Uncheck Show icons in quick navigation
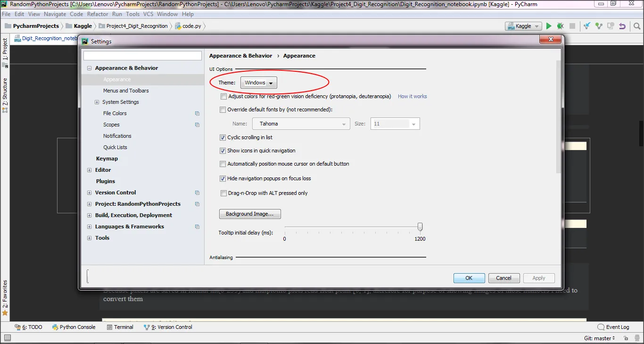 pyautogui.click(x=223, y=151)
